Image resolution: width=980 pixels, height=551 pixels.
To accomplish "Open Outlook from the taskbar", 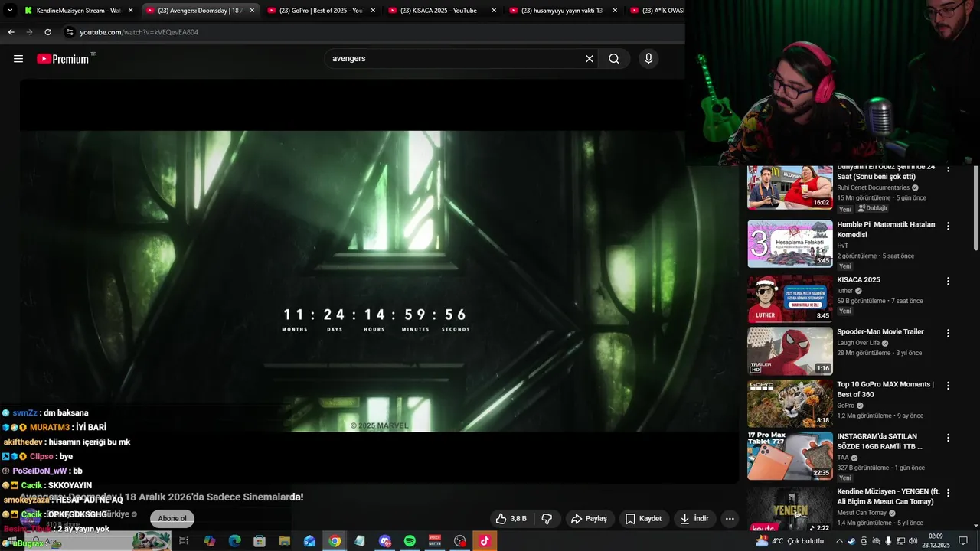I will (309, 541).
